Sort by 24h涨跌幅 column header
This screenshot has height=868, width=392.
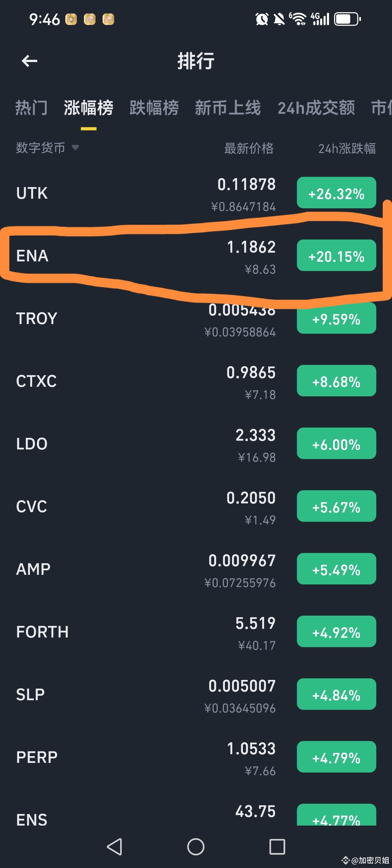pos(347,149)
